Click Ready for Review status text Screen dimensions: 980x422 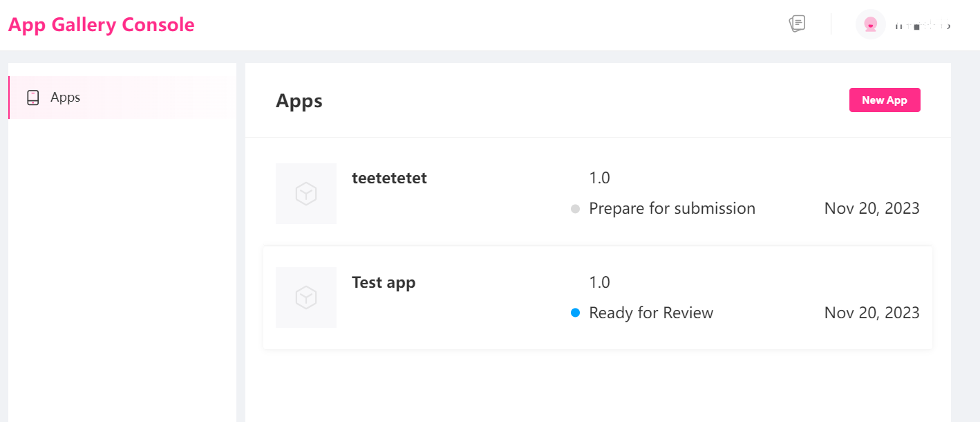650,313
